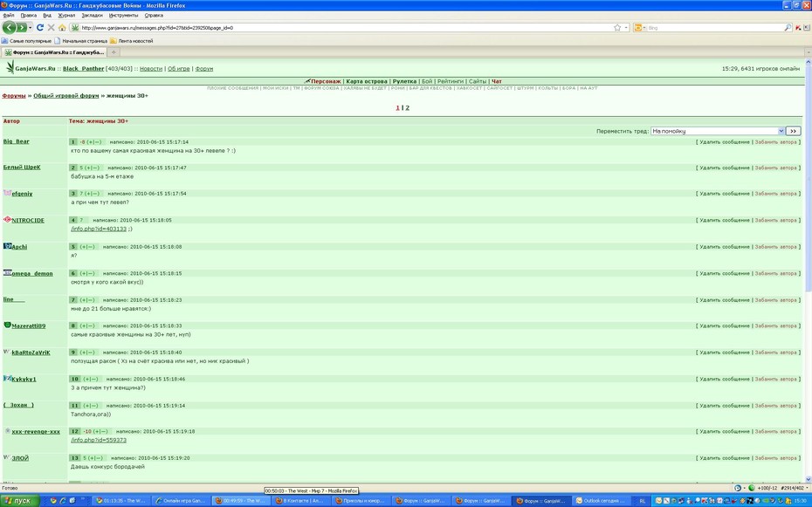Screen dimensions: 812x507
Task: Open 'Карта острова' link
Action: coord(367,81)
